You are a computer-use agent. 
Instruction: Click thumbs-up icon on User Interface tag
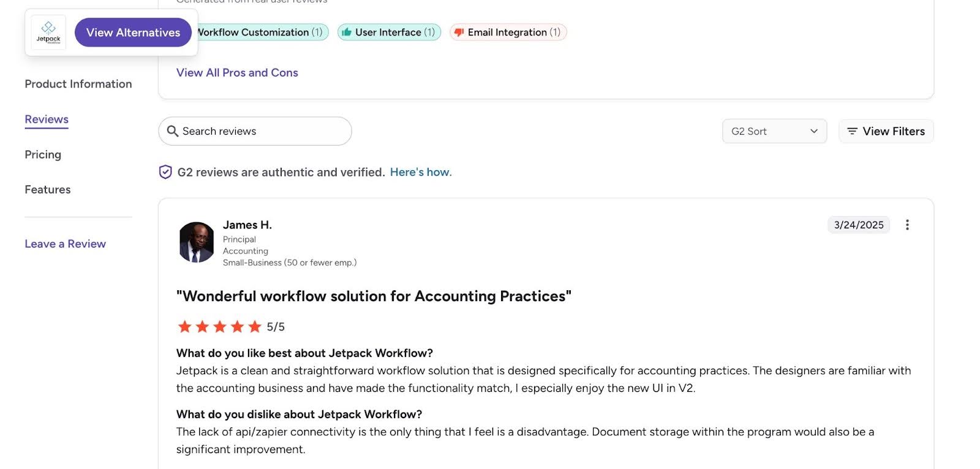[346, 32]
